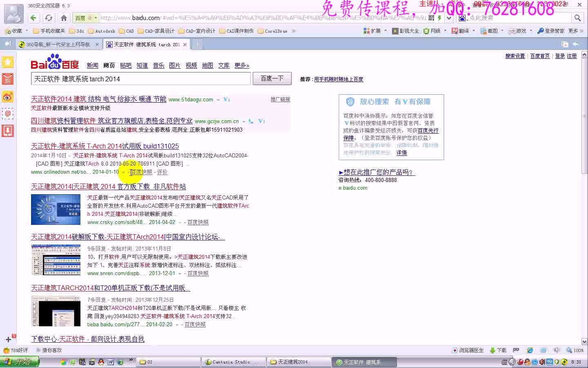Open the 网银 online banking tool

pos(432,31)
